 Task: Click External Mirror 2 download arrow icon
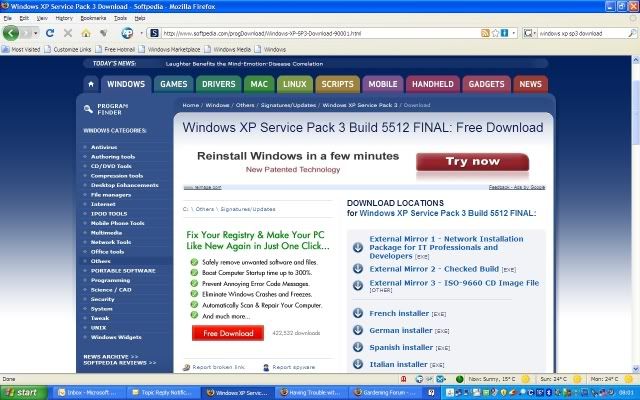pyautogui.click(x=358, y=269)
